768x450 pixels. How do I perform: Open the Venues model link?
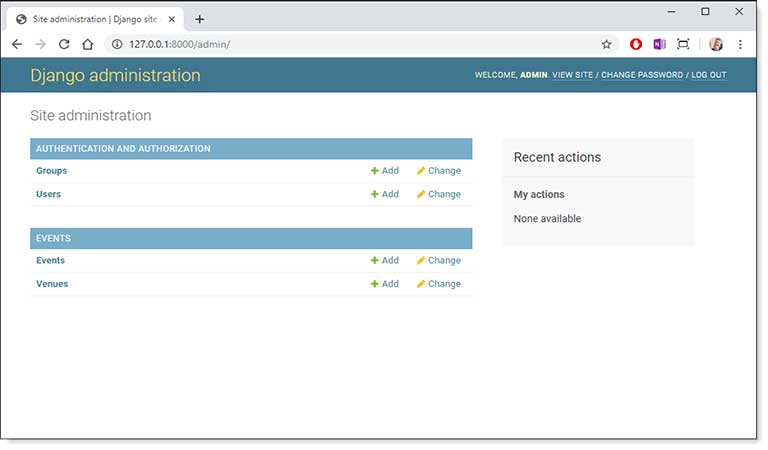[x=52, y=284]
